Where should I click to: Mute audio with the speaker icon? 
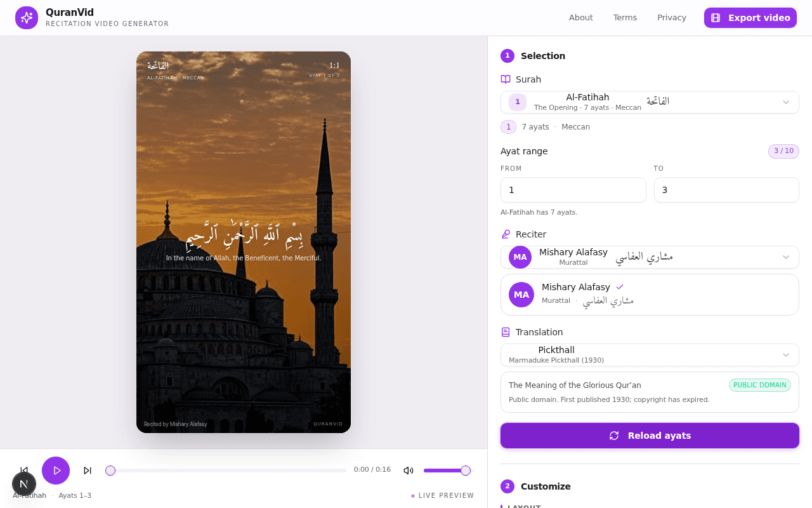tap(409, 471)
